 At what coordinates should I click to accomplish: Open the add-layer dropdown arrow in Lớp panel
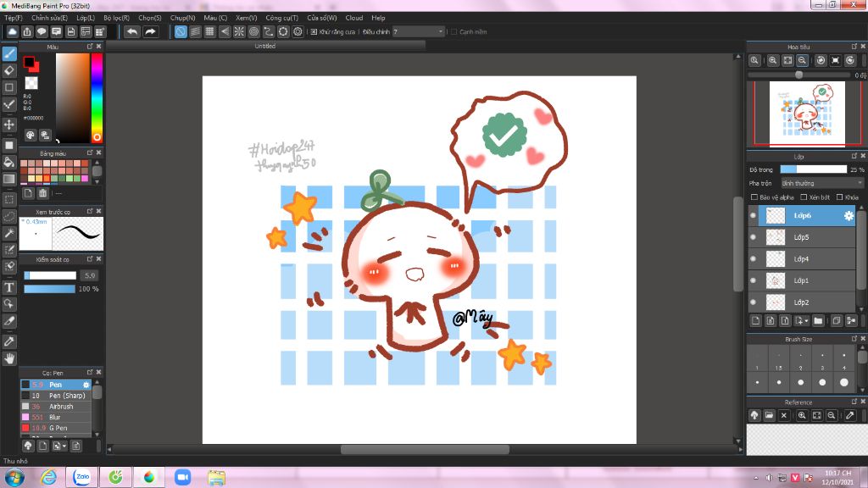point(806,321)
